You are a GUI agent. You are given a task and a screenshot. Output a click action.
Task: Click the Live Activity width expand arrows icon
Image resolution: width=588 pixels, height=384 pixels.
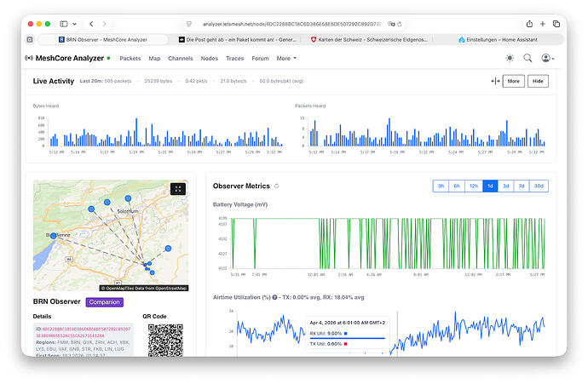[495, 81]
